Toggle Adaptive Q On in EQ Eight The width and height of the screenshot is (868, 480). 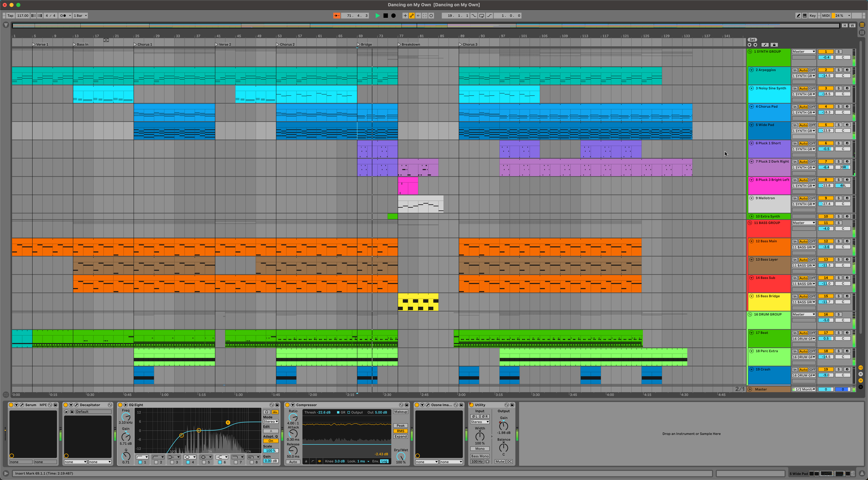pos(271,441)
